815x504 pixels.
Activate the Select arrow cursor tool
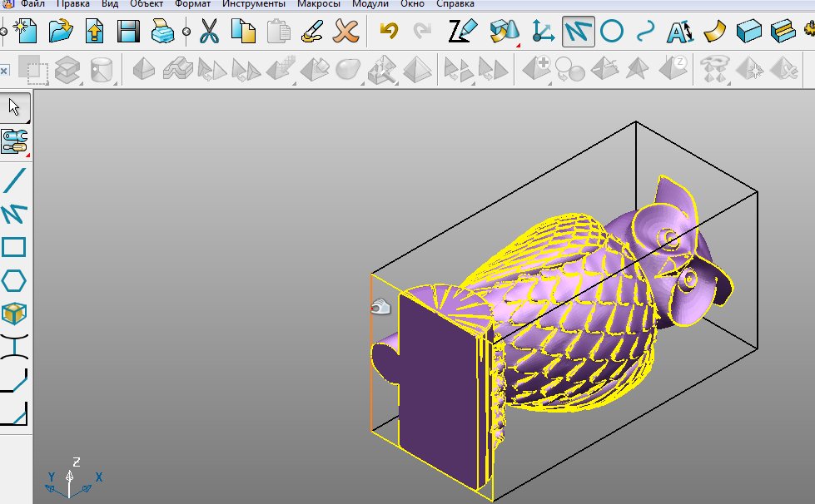click(x=14, y=107)
